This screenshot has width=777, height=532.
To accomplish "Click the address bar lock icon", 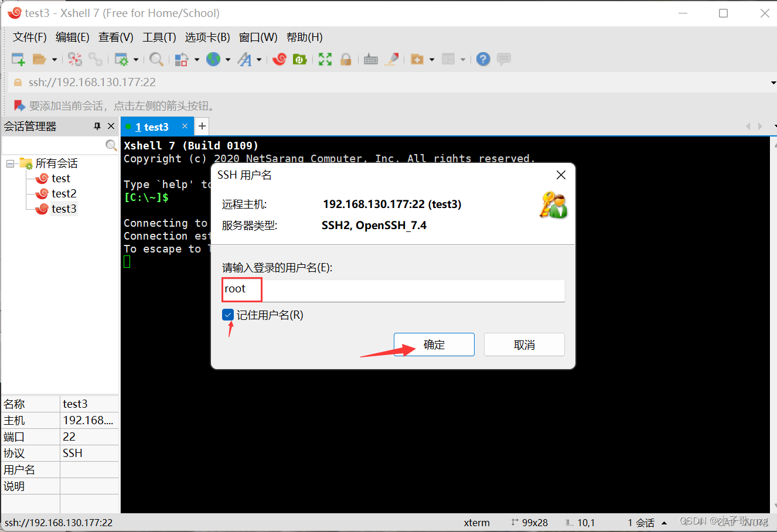I will 18,83.
